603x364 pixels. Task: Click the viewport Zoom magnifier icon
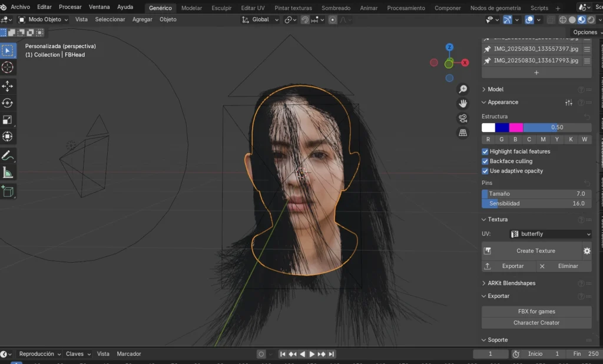tap(463, 88)
